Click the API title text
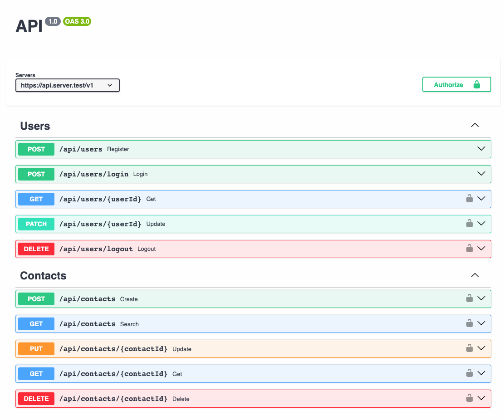 29,26
